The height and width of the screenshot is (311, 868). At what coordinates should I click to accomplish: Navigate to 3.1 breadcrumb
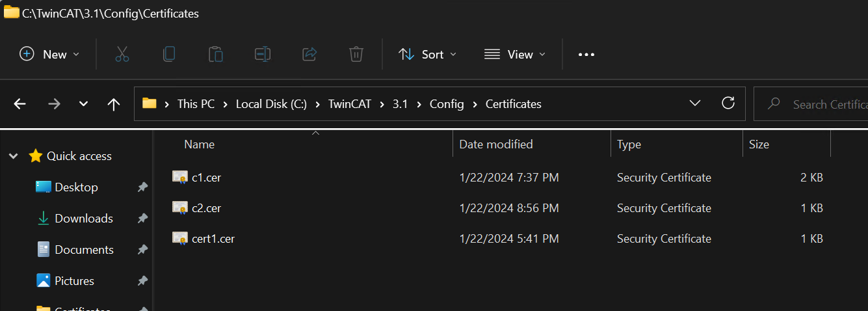click(401, 104)
